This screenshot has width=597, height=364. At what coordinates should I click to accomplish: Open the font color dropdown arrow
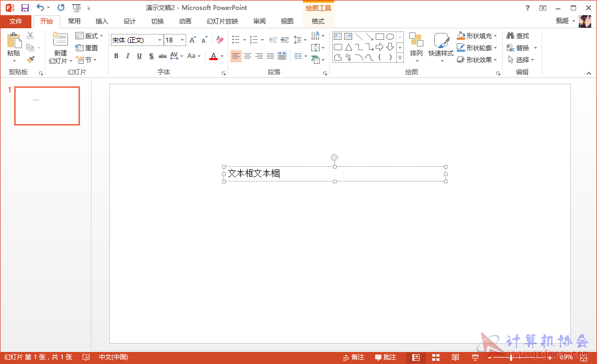point(222,56)
